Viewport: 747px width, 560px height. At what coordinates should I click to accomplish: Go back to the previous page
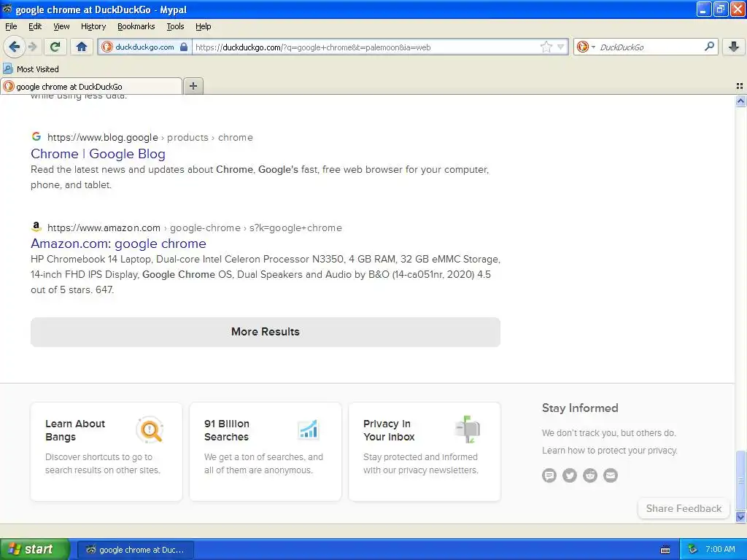point(15,47)
